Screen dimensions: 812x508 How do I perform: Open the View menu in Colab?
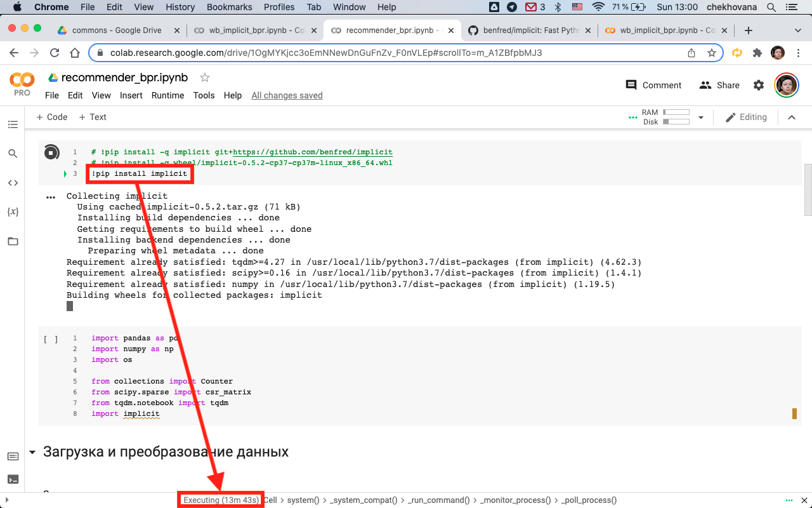[101, 95]
